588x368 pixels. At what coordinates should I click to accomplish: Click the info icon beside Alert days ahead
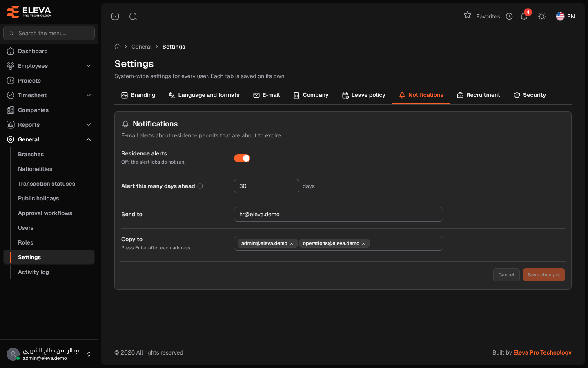(200, 186)
